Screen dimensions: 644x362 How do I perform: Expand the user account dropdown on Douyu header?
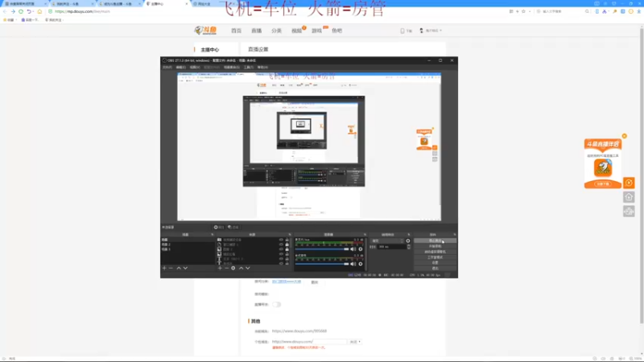(431, 31)
